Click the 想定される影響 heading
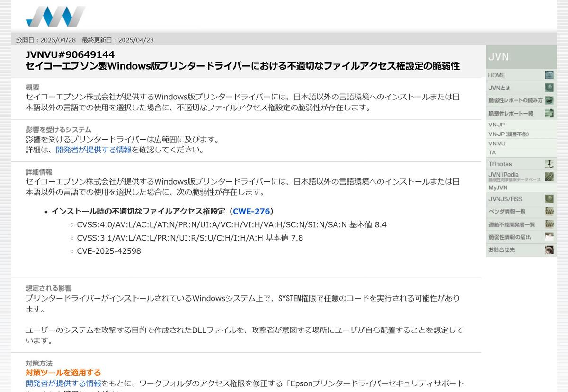 [49, 288]
